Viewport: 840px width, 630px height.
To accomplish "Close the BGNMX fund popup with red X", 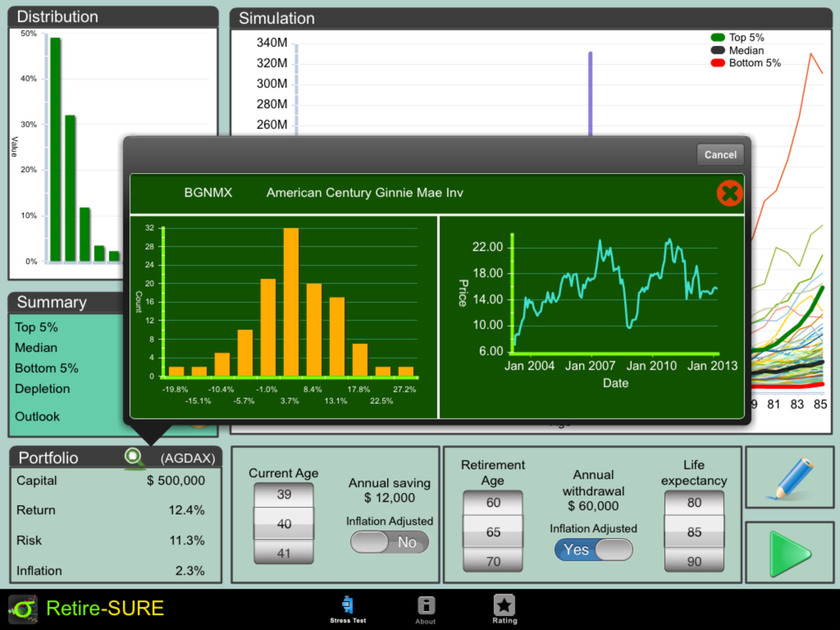I will pos(730,193).
